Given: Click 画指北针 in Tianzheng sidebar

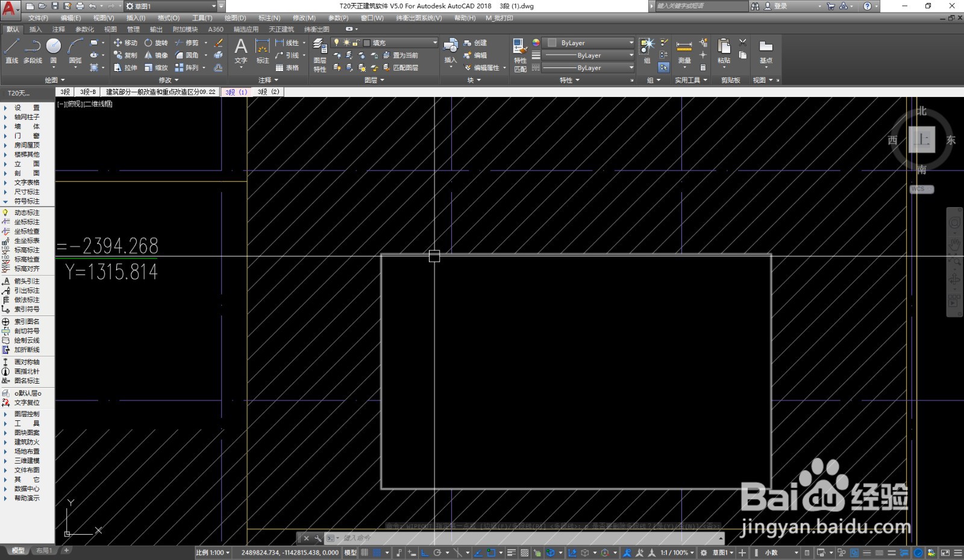Looking at the screenshot, I should (27, 372).
